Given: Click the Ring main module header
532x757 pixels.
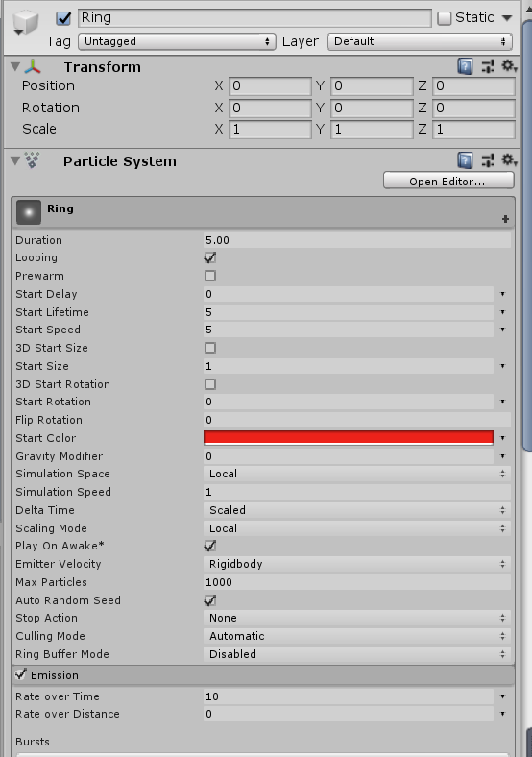Looking at the screenshot, I should pyautogui.click(x=263, y=212).
